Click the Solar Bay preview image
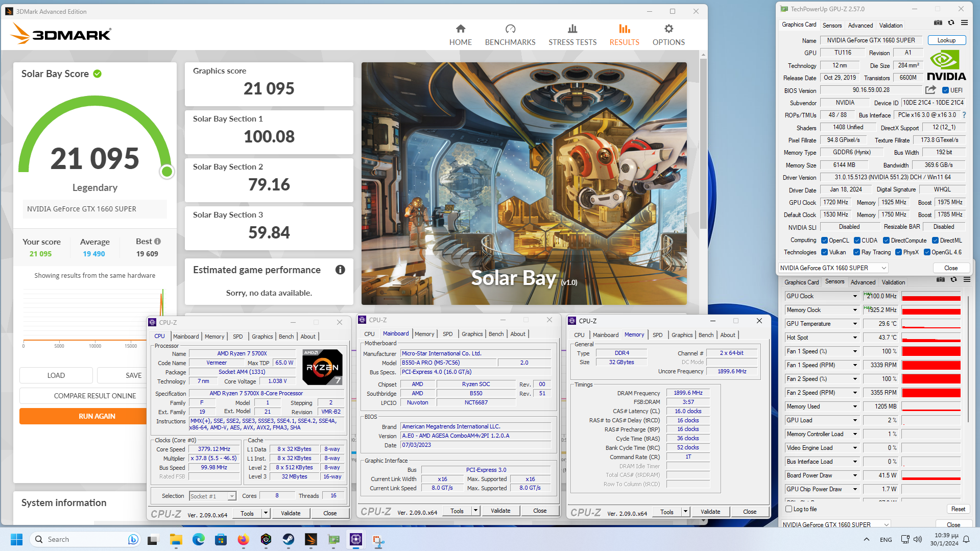 [x=524, y=184]
